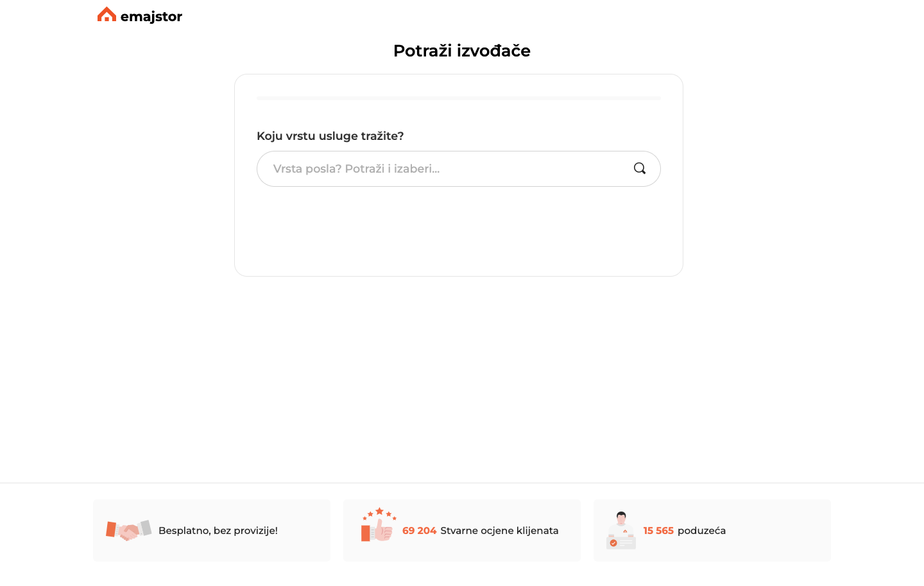
Task: Click the progress bar at card top
Action: [458, 98]
